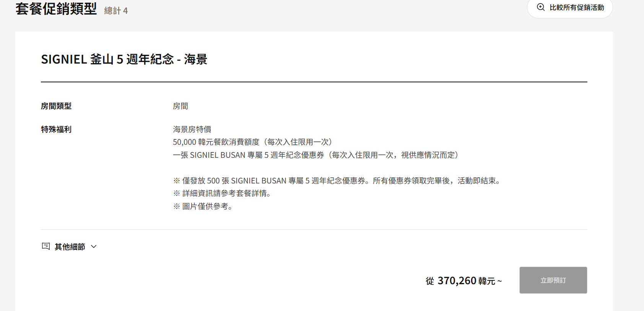Click the 房間類型 row label
644x311 pixels.
[56, 106]
